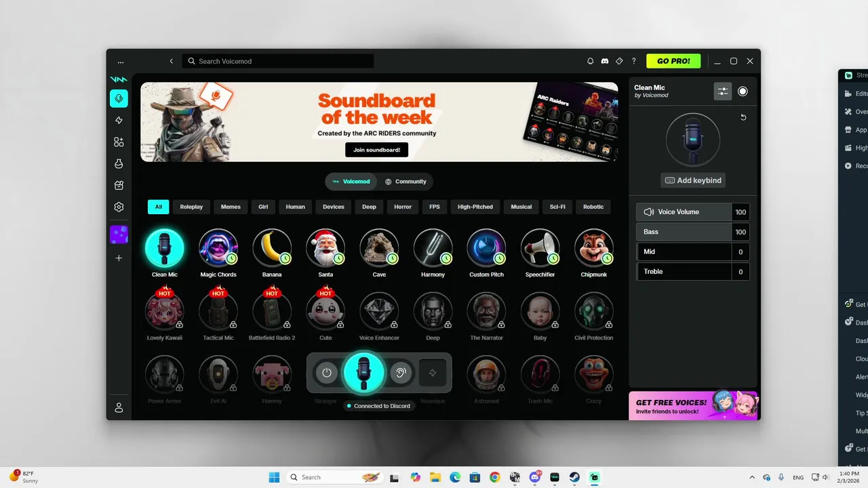The image size is (868, 488).
Task: Open the account profile icon
Action: (x=119, y=407)
